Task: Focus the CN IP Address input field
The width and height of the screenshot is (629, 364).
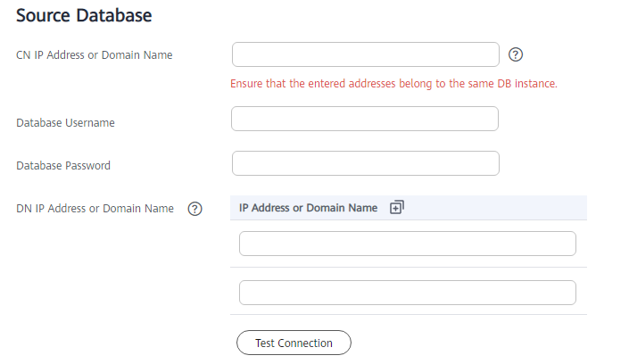Action: point(365,54)
